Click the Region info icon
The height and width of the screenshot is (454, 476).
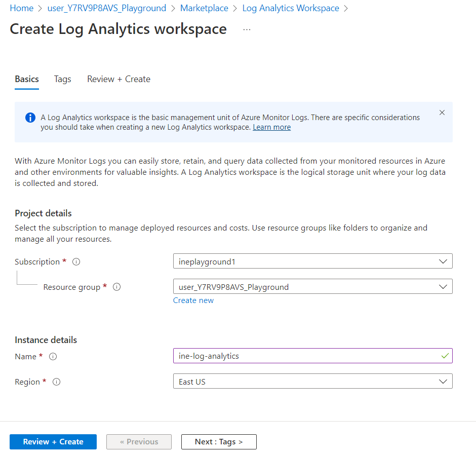(x=57, y=382)
